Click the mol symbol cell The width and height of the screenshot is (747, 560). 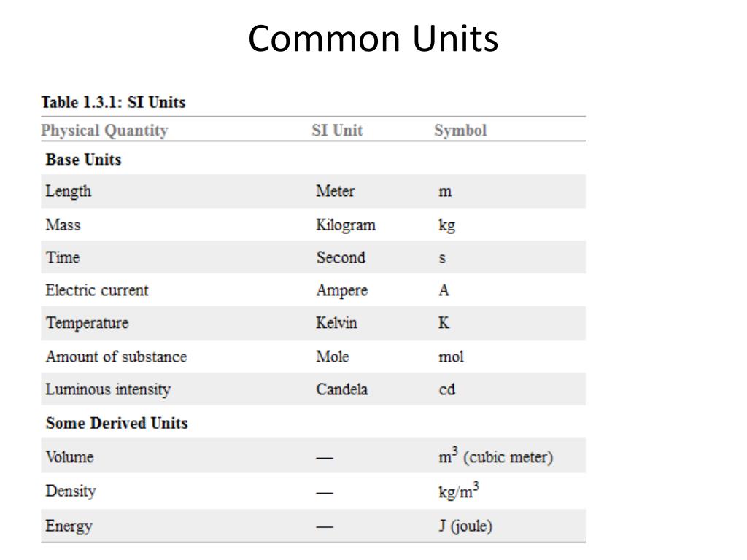[x=451, y=357]
